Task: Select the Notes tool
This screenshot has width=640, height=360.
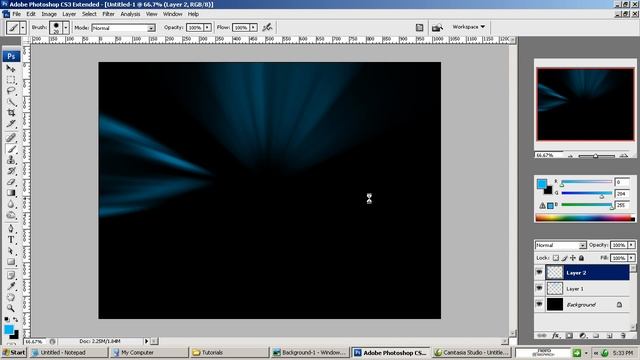Action: (11, 276)
